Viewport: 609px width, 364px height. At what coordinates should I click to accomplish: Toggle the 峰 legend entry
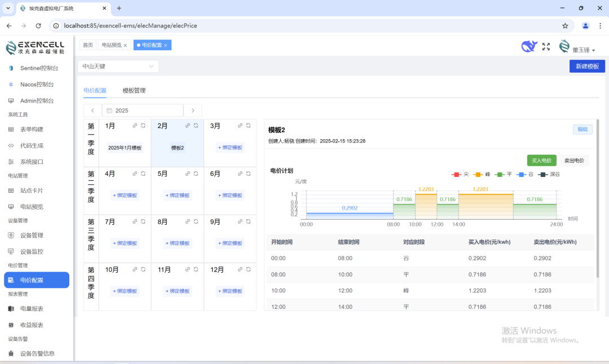(482, 175)
